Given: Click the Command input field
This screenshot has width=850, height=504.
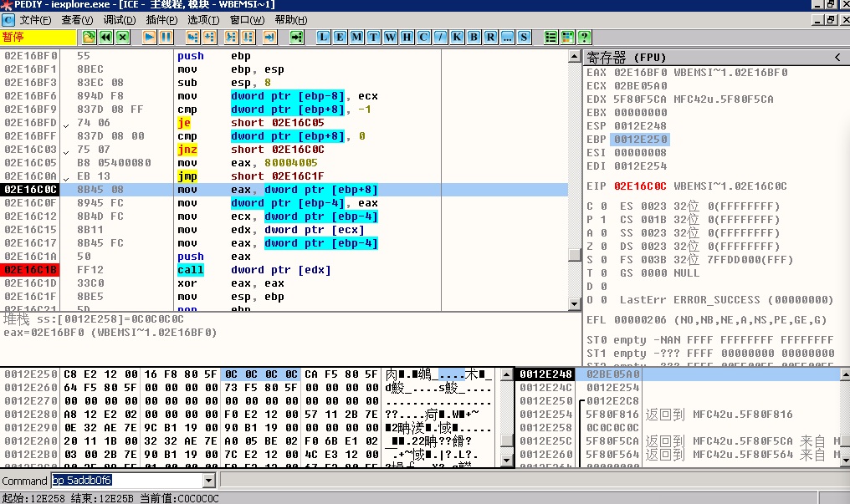Looking at the screenshot, I should (127, 481).
